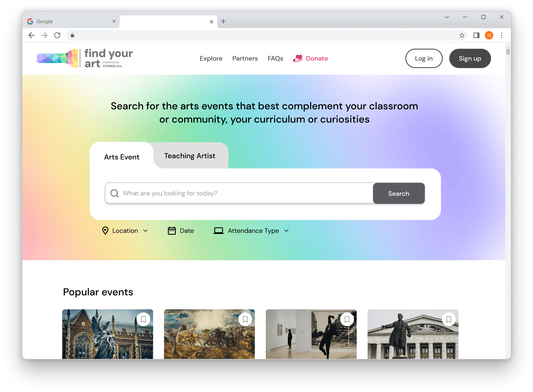
Task: Toggle bookmark on the gallery dancer event
Action: (347, 319)
